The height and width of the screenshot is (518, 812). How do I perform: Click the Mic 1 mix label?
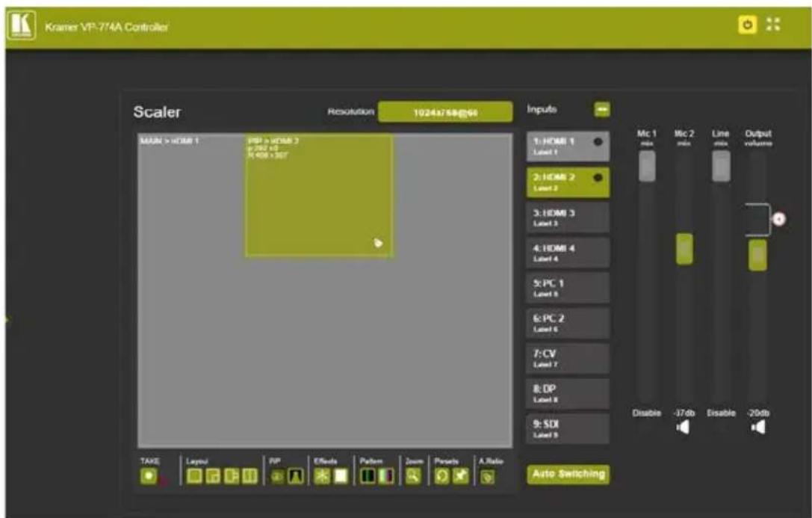coord(646,138)
